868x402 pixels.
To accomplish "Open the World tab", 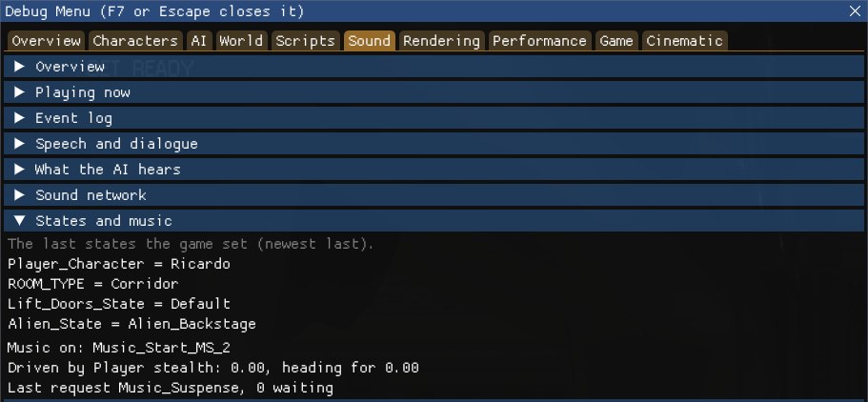I will point(241,41).
